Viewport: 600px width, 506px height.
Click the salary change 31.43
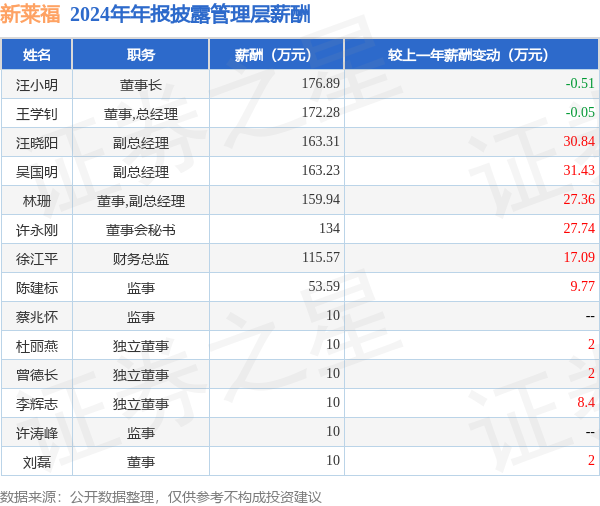tap(579, 170)
